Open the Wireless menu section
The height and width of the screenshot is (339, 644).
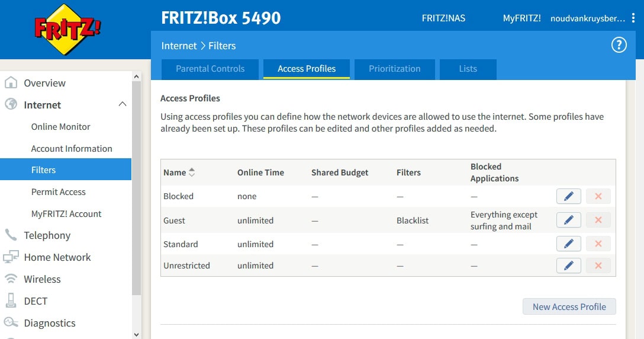(42, 279)
